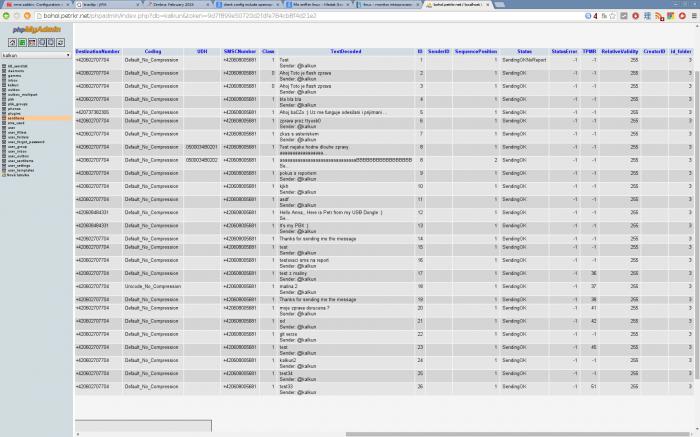The image size is (700, 437).
Task: Sort by Class column header
Action: point(268,52)
